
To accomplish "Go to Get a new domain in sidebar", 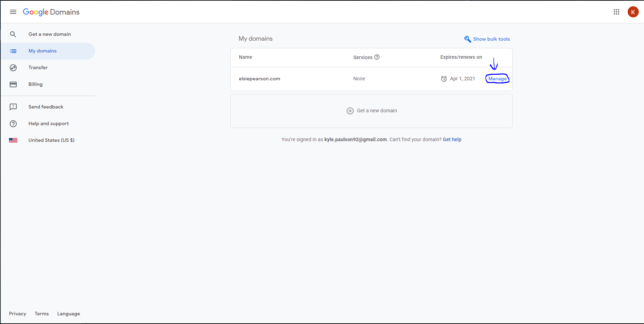I will pyautogui.click(x=50, y=34).
